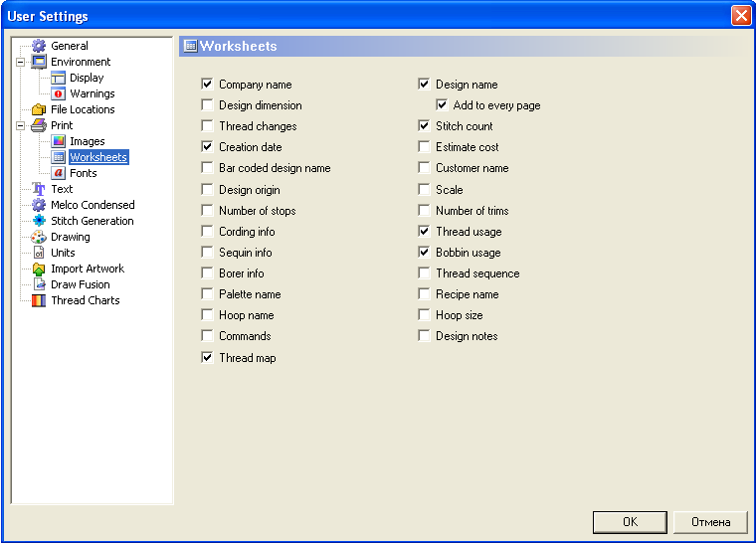Click the Fonts icon under Print

[x=58, y=173]
